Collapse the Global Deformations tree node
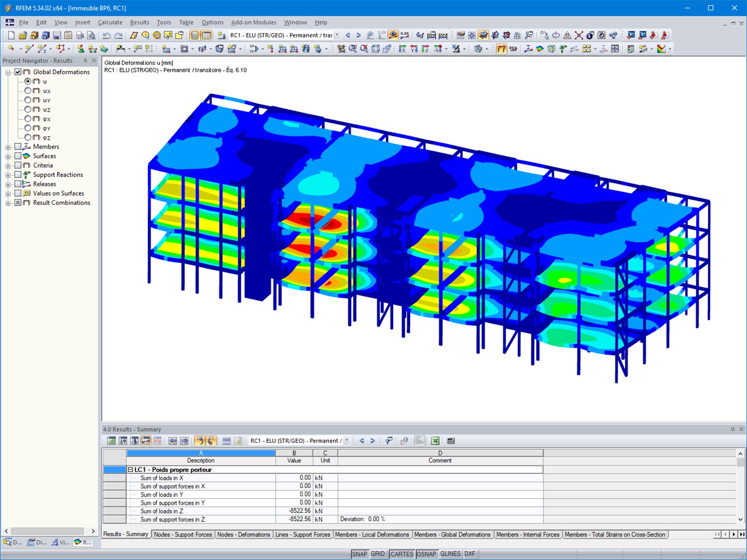747x560 pixels. 8,72
